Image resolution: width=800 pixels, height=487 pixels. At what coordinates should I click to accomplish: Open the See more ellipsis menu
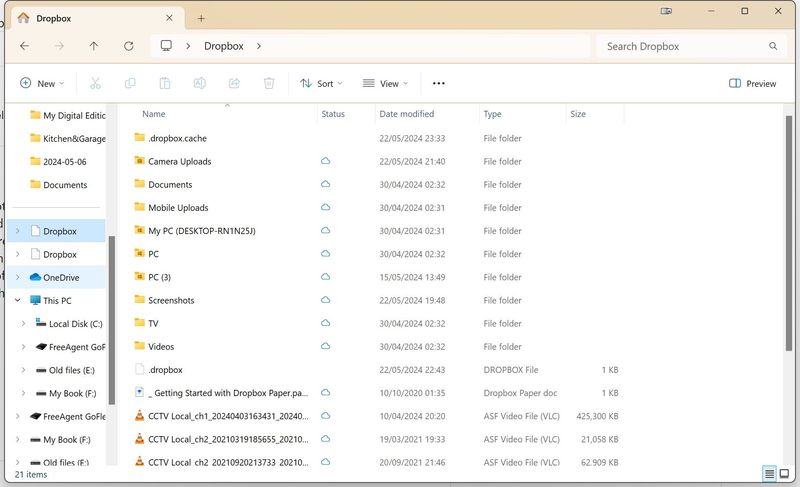click(438, 84)
